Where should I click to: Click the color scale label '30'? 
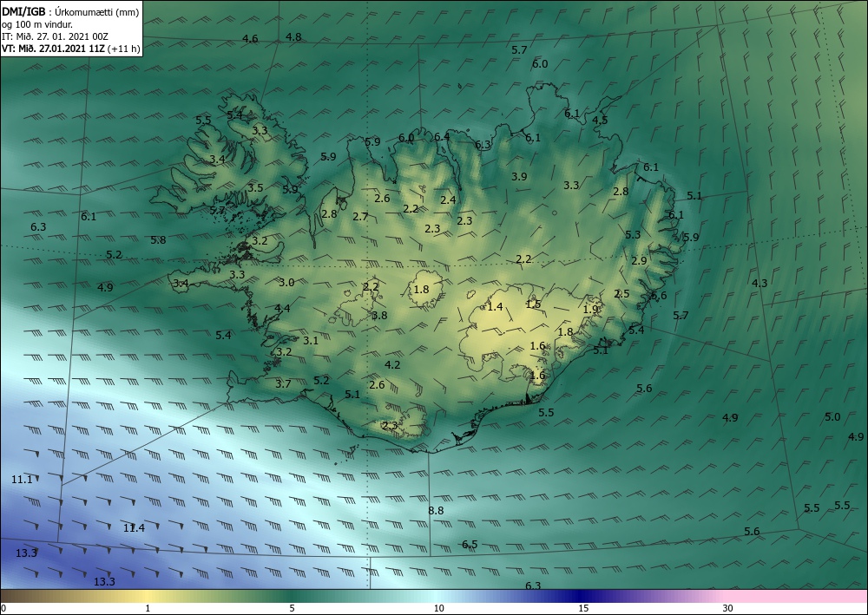[x=728, y=608]
